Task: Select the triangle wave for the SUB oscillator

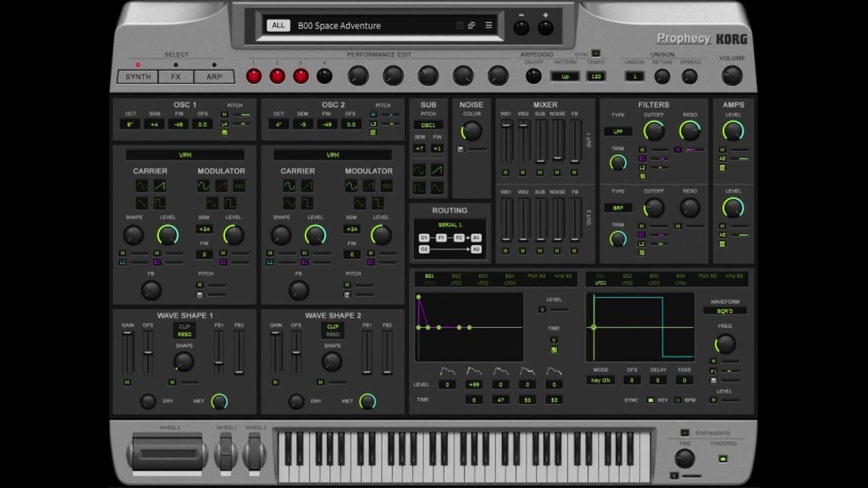Action: [x=437, y=188]
